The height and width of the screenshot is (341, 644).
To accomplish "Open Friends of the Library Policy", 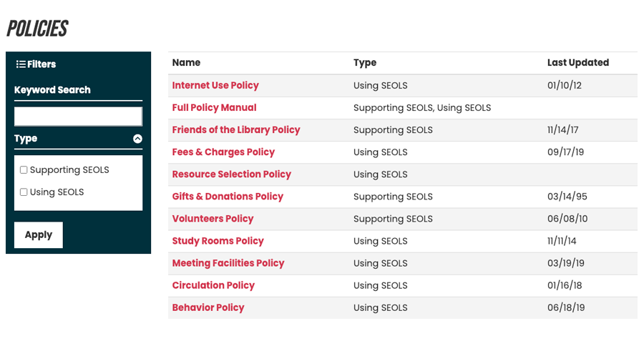I will coord(235,129).
